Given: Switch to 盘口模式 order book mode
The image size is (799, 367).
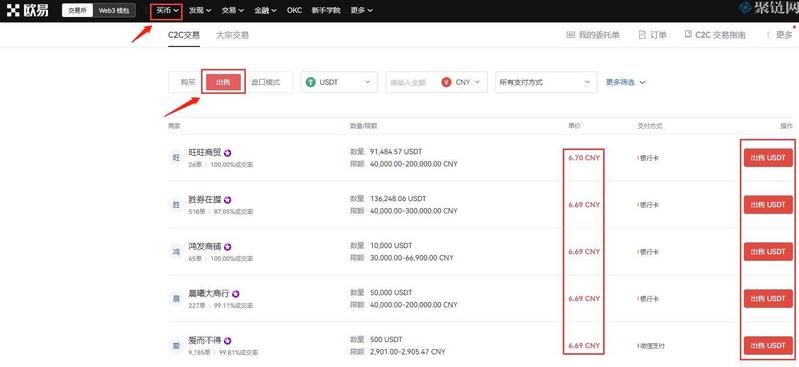Looking at the screenshot, I should click(x=266, y=82).
